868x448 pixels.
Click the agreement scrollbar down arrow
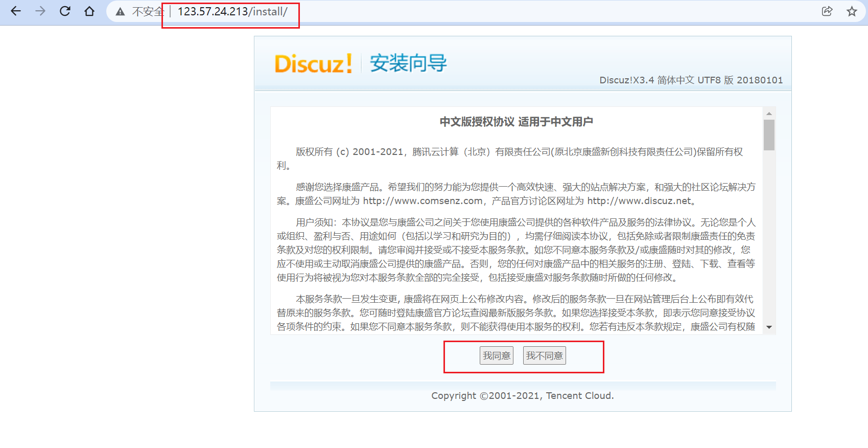(769, 327)
